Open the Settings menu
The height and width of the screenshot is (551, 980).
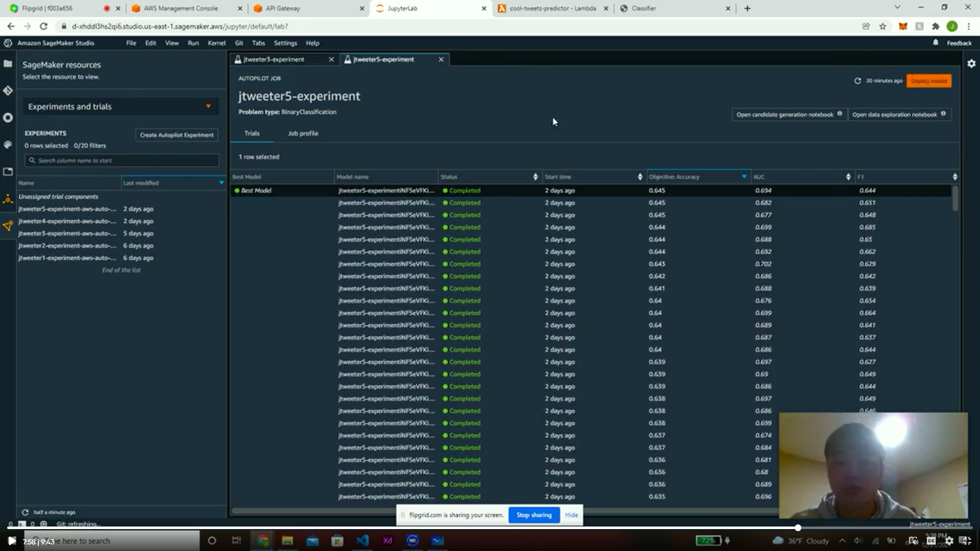click(x=285, y=43)
